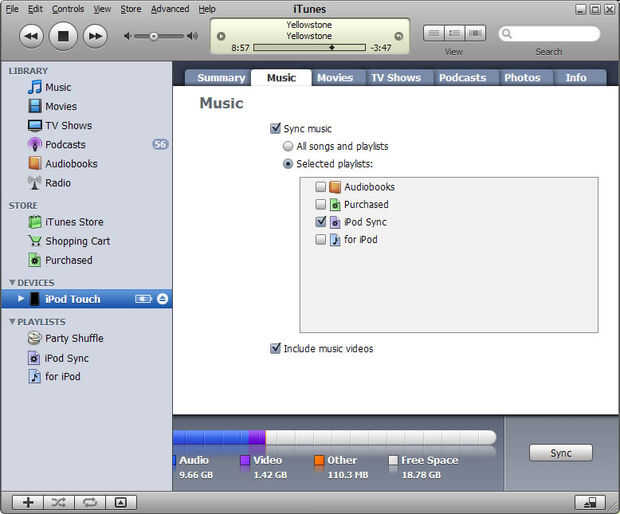
Task: Open the Party Shuffle playlist
Action: (74, 338)
